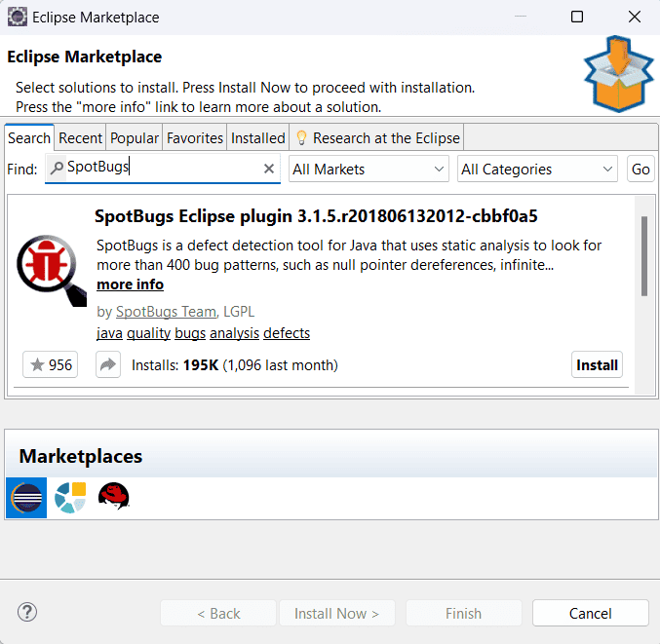Click the magnifier icon in Find box

point(57,169)
